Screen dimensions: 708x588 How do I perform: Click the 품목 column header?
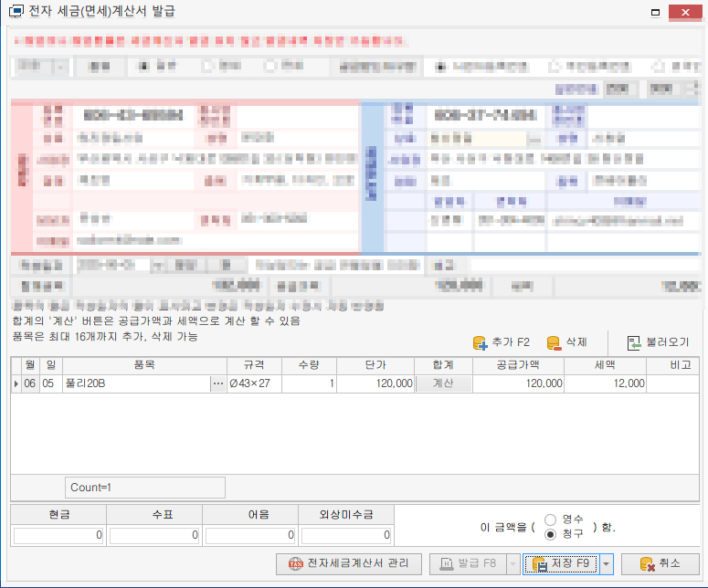coord(143,365)
